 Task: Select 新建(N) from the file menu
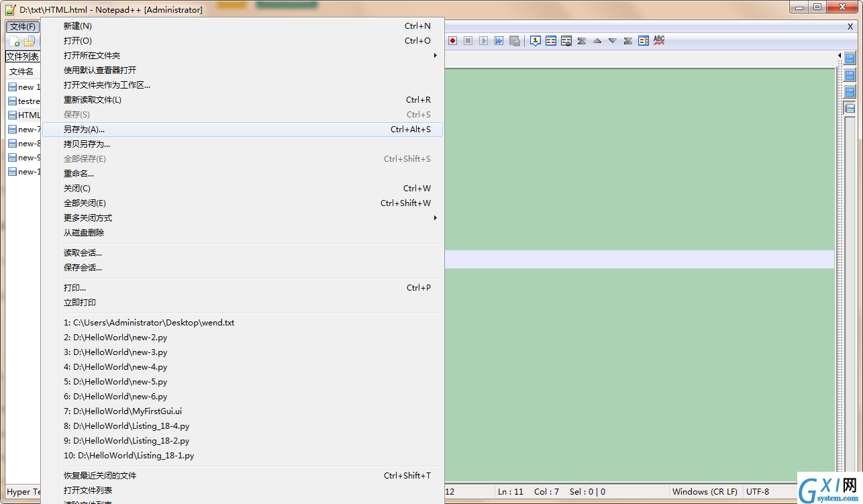pyautogui.click(x=242, y=26)
